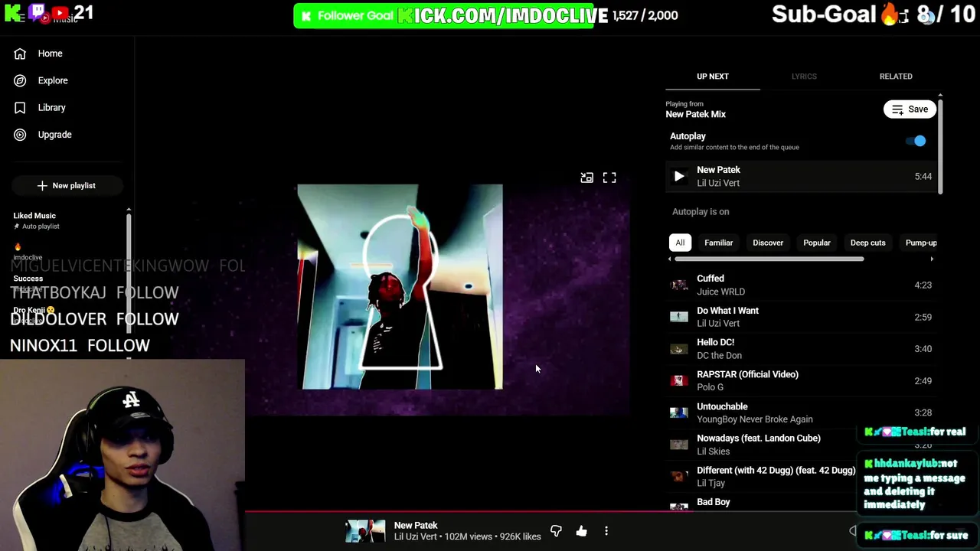Image resolution: width=980 pixels, height=551 pixels.
Task: Open the Library bookmark icon
Action: pyautogui.click(x=20, y=108)
